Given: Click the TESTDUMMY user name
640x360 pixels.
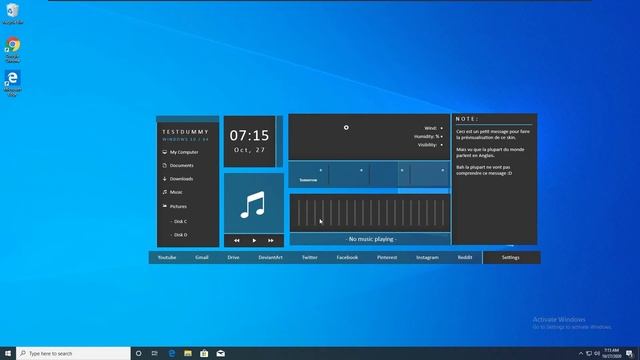Looking at the screenshot, I should (x=186, y=132).
